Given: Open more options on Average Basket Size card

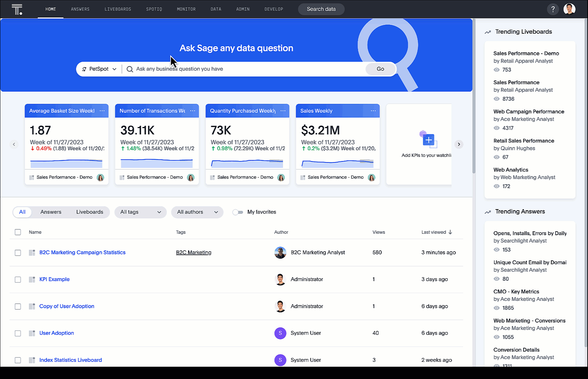Looking at the screenshot, I should point(102,111).
